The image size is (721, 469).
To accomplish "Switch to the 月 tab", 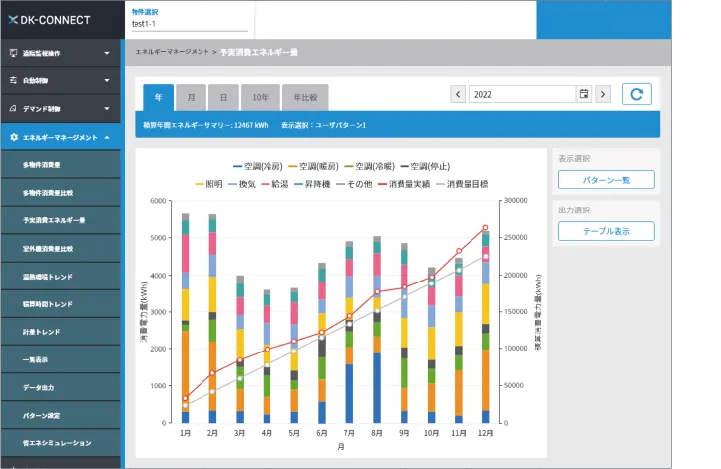I will (190, 97).
